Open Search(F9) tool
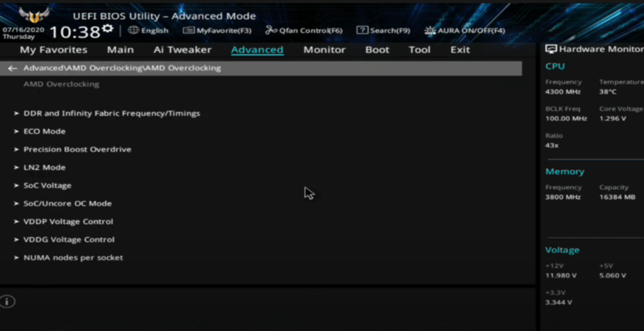Viewport: 644px width, 331px height. click(383, 30)
